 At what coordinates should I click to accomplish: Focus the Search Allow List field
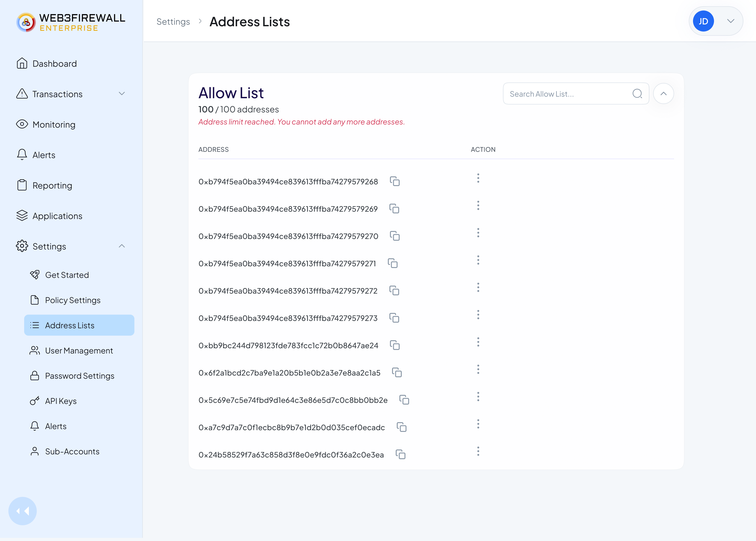click(x=576, y=93)
